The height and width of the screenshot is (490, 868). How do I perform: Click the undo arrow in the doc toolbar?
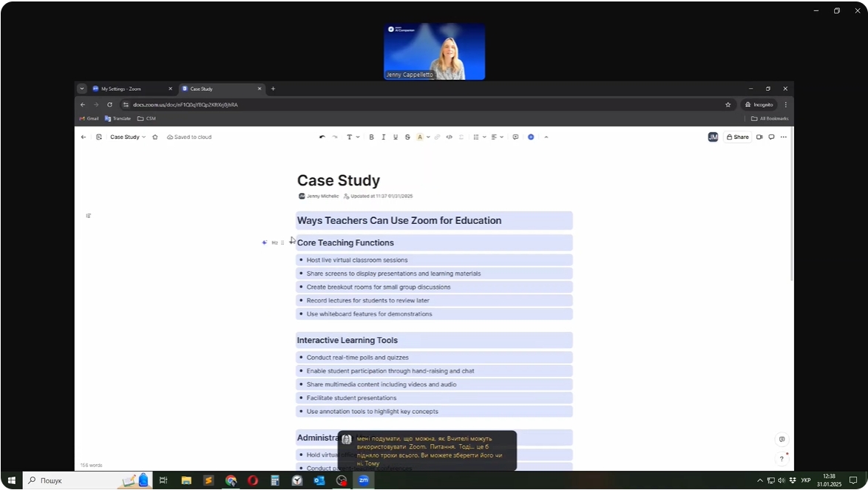click(x=322, y=137)
